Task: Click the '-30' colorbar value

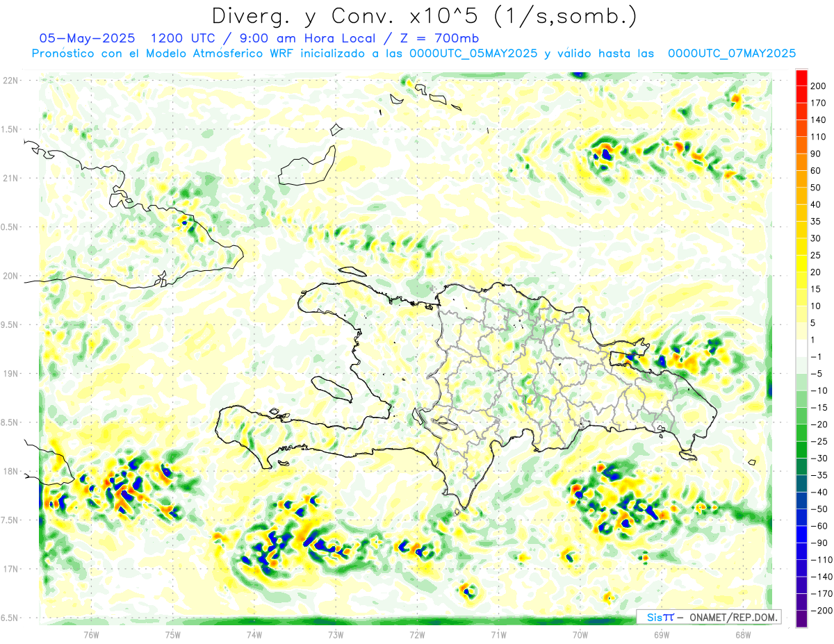Action: 819,459
